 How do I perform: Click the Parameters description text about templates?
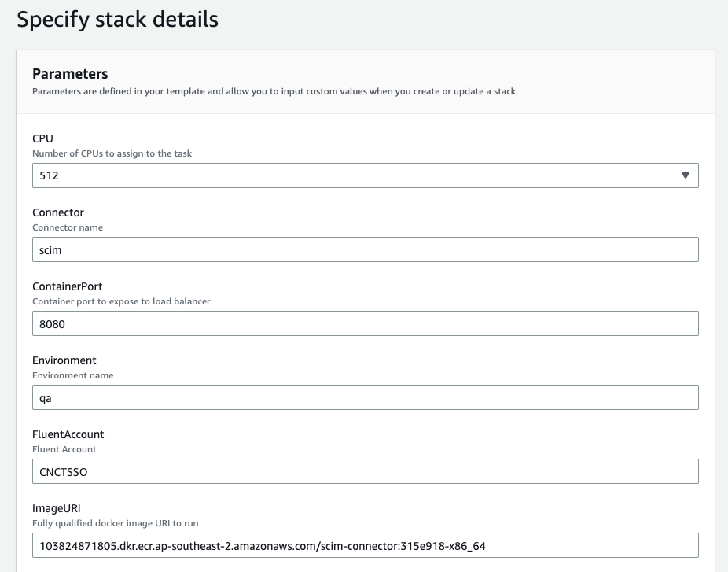[x=274, y=91]
